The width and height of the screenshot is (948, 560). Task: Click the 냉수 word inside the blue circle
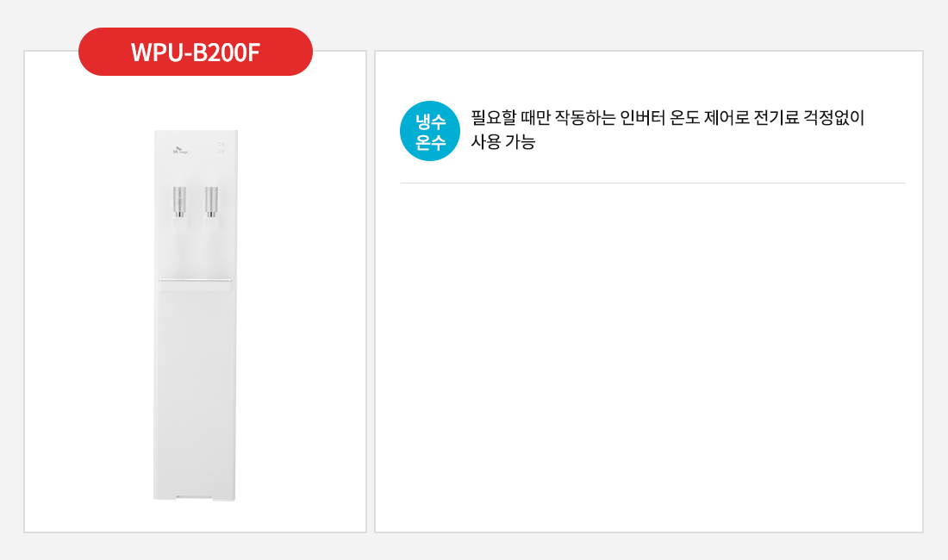[430, 121]
